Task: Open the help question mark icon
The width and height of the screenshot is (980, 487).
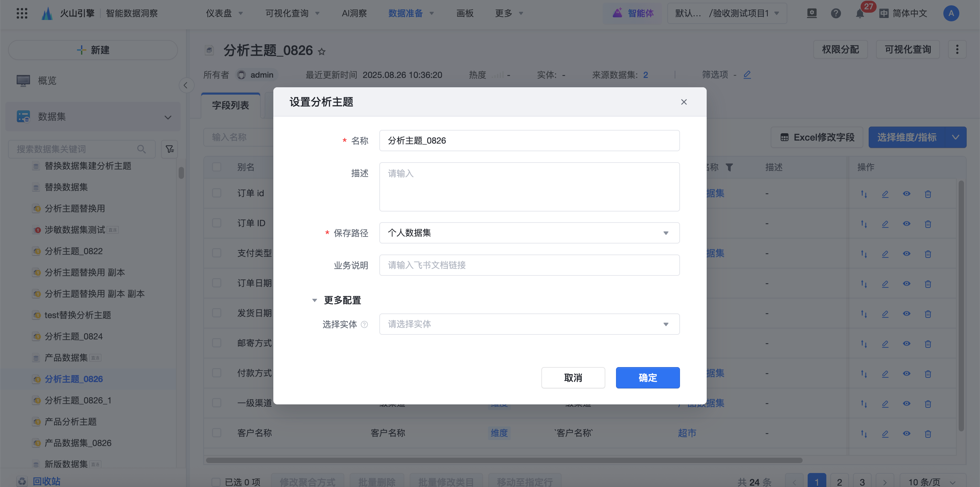Action: coord(836,14)
